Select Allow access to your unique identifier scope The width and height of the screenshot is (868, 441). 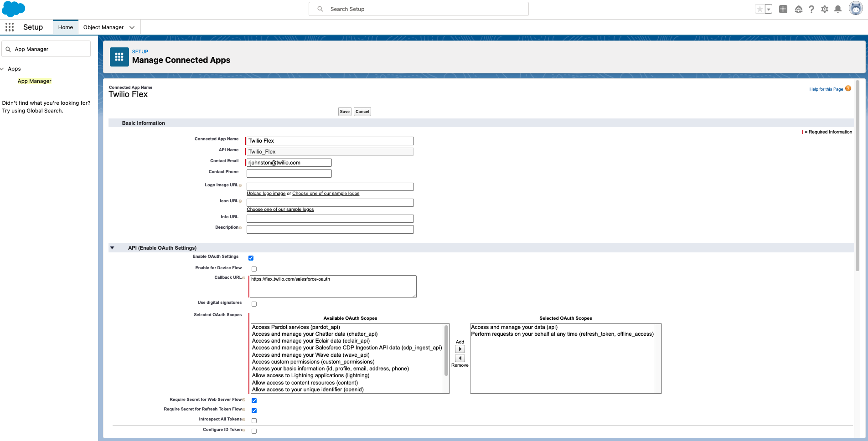tap(308, 390)
